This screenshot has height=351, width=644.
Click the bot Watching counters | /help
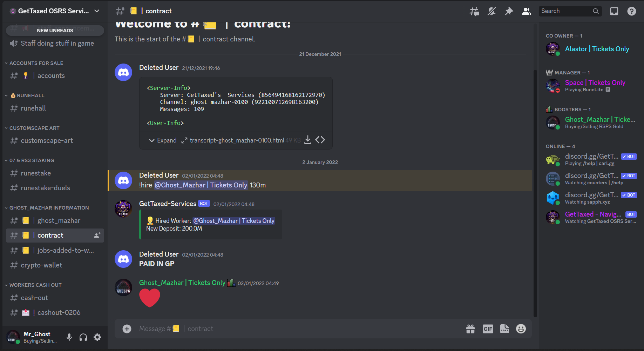click(x=591, y=179)
